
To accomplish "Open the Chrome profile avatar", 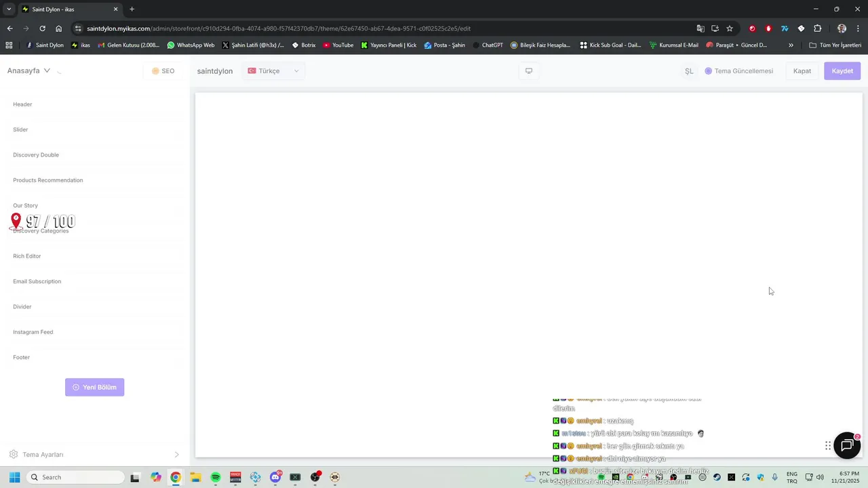I will pyautogui.click(x=842, y=28).
